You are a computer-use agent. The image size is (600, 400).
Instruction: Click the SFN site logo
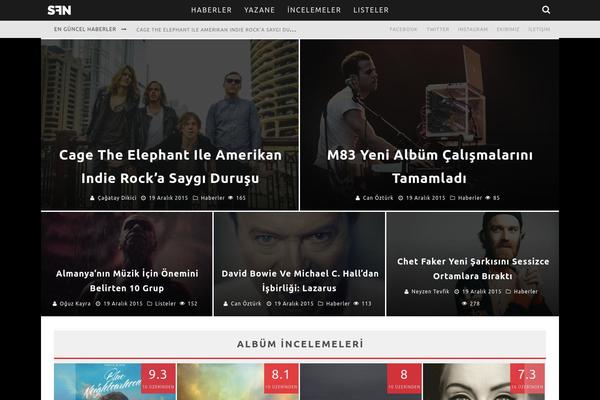pos(59,10)
